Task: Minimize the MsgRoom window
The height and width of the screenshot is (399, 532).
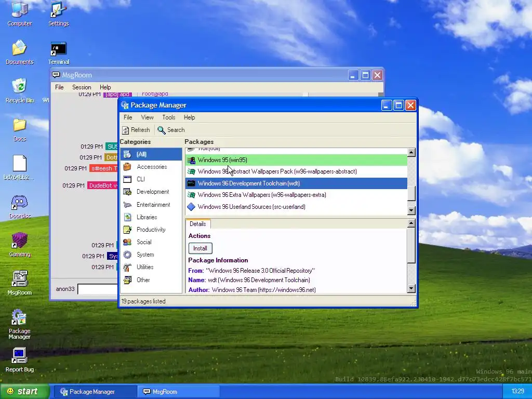Action: [353, 75]
